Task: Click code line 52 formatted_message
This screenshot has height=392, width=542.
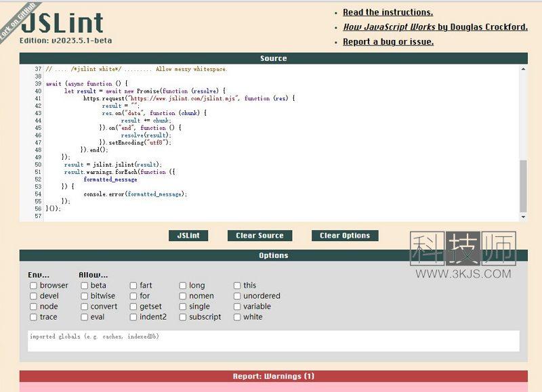Action: [x=110, y=179]
